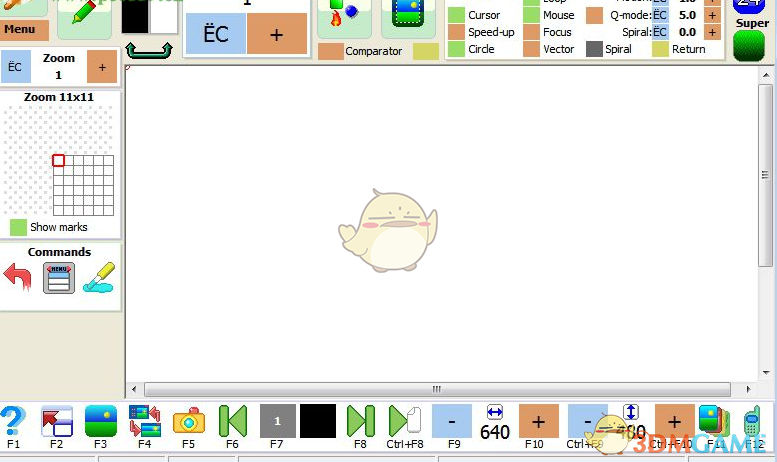777x462 pixels.
Task: Toggle the Show marks checkbox
Action: pyautogui.click(x=18, y=228)
